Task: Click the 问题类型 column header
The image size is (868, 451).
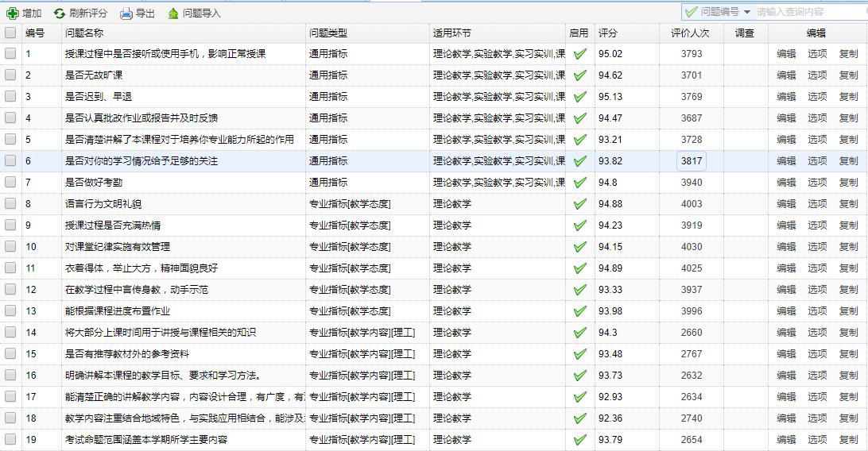Action: 328,33
